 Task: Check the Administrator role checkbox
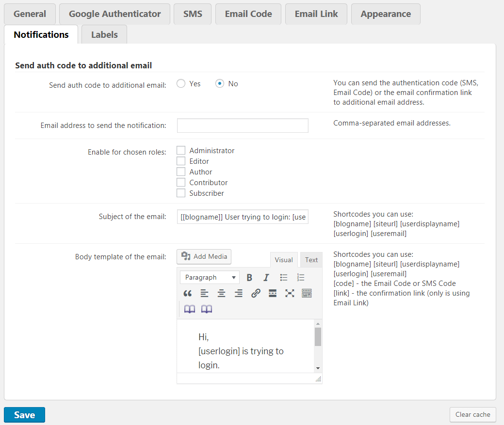click(181, 151)
